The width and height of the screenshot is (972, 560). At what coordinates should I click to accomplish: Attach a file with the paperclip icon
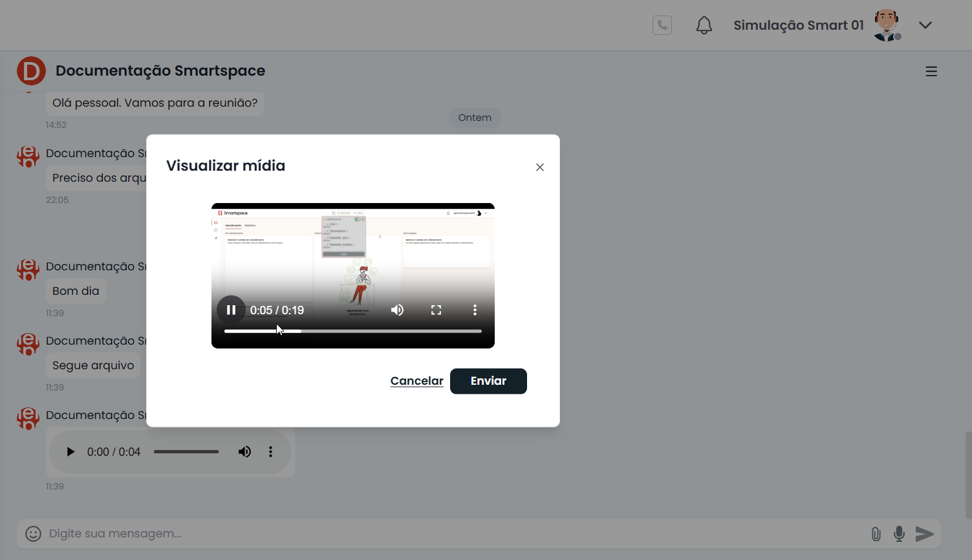(x=876, y=534)
